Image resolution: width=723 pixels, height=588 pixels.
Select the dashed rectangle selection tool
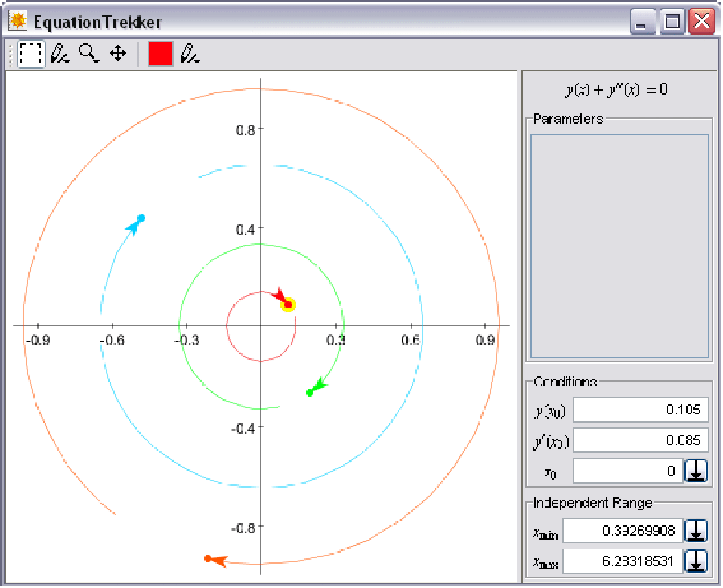click(31, 54)
